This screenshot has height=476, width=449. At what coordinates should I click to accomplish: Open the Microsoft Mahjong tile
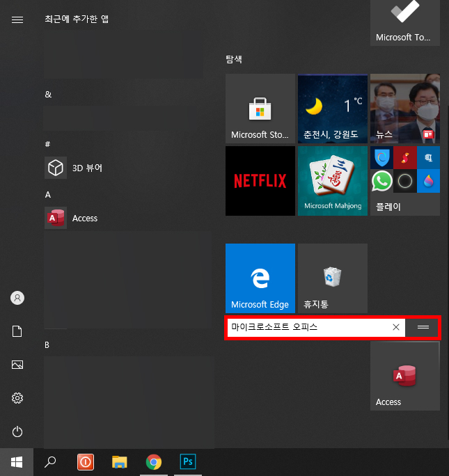coord(333,181)
